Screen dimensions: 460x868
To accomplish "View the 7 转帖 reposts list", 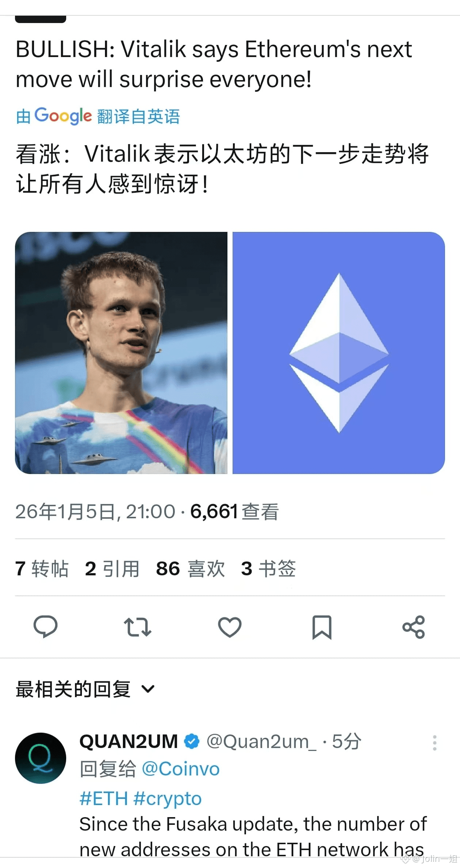I will [42, 568].
